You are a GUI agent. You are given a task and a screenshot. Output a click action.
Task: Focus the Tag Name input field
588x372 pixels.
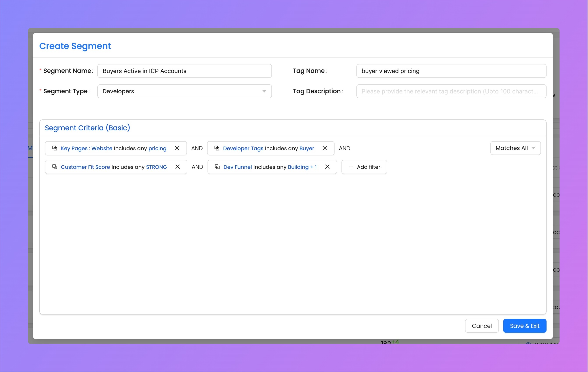click(451, 71)
